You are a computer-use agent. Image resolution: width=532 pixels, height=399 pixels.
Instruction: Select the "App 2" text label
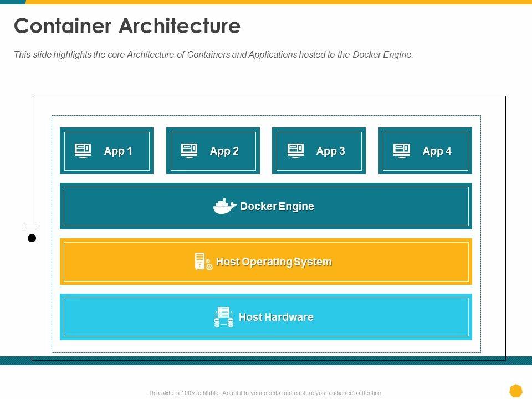(224, 151)
